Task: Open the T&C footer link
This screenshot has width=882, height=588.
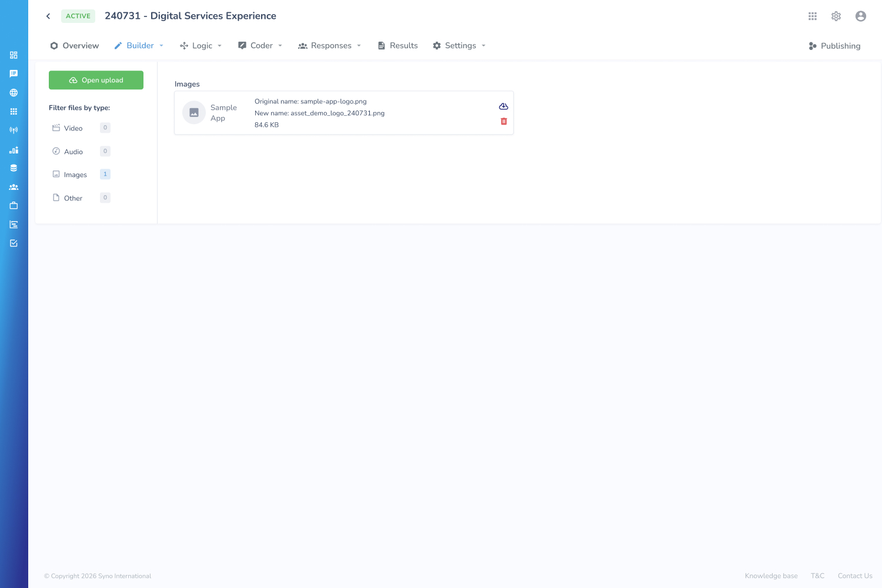Action: click(x=818, y=576)
